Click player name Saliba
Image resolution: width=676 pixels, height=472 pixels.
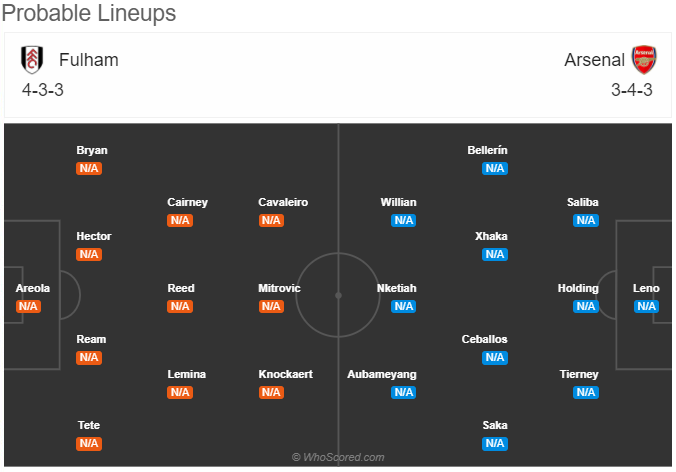[x=582, y=202]
